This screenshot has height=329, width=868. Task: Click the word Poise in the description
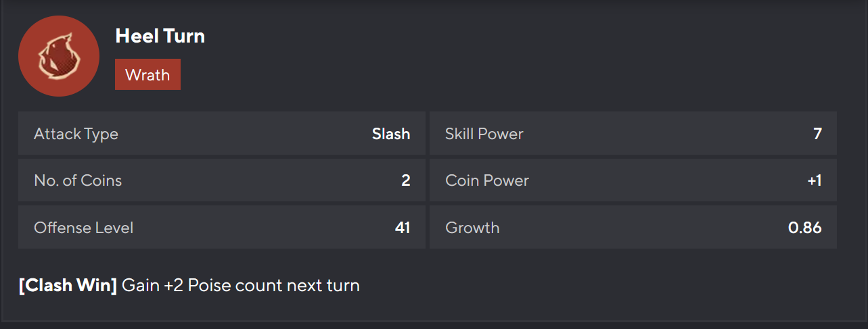coord(209,286)
